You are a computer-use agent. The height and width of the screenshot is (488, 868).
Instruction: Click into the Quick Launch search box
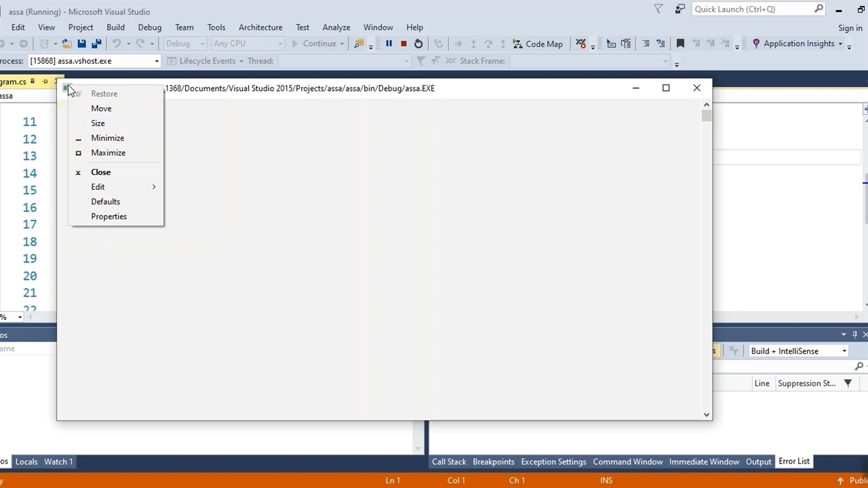tap(751, 9)
